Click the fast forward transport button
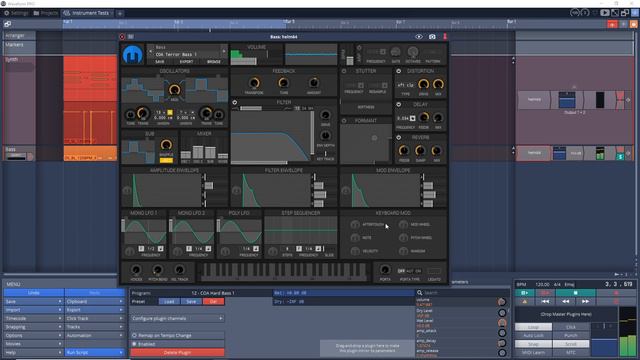Viewport: 640px width, 360px height. [x=585, y=302]
